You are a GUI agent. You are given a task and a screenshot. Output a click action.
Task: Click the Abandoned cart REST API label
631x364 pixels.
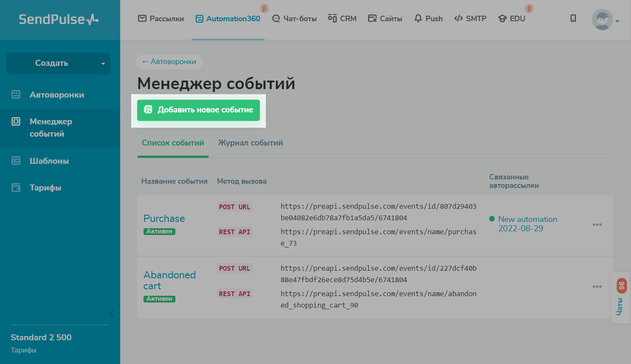point(234,294)
